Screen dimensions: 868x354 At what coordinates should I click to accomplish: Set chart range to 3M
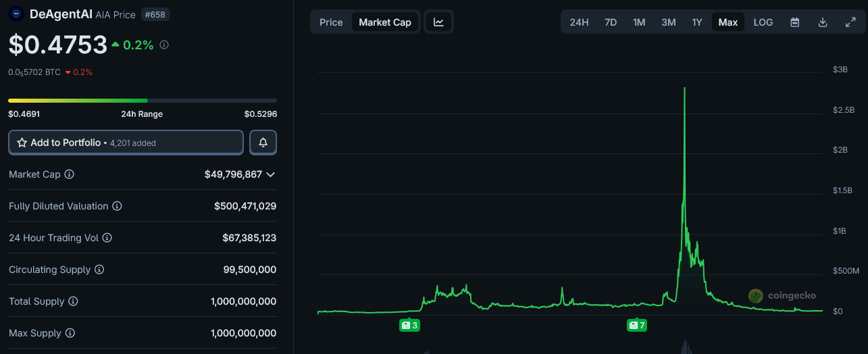(669, 22)
